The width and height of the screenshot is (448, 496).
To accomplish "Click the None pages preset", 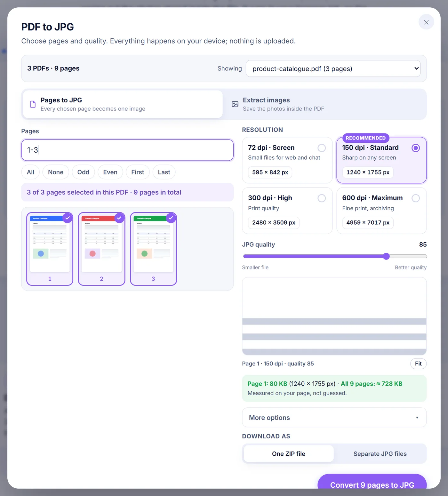I will (x=56, y=172).
